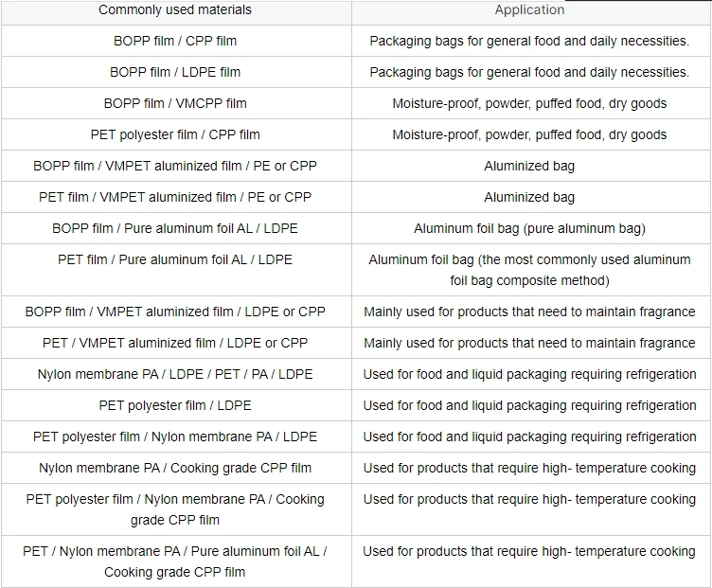
Task: Select the "BOPP film / CPP film" cell
Action: click(175, 41)
